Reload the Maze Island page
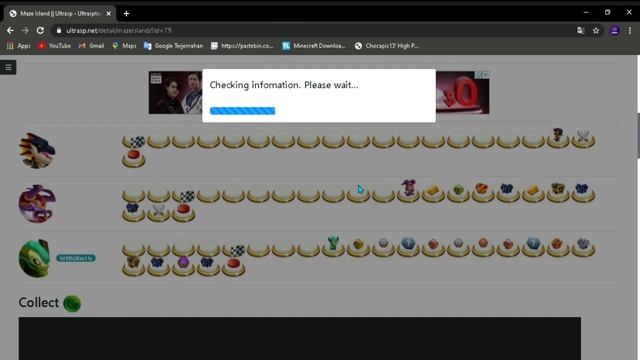This screenshot has height=360, width=640. click(x=40, y=31)
